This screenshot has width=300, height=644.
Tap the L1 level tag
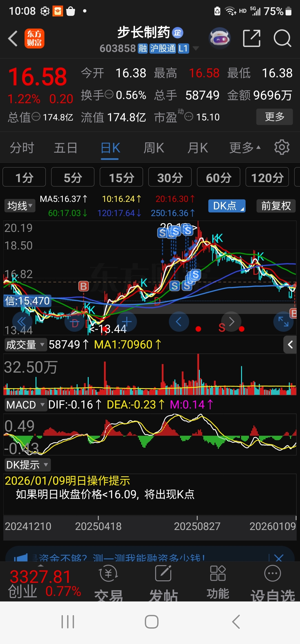coord(183,49)
